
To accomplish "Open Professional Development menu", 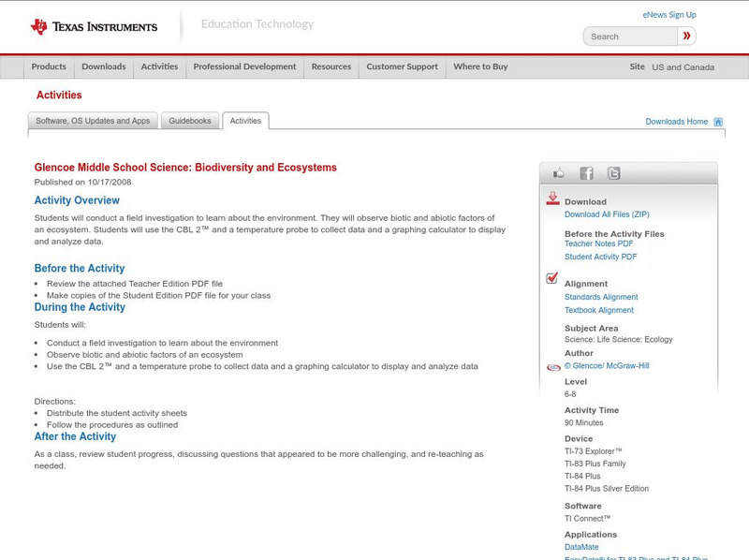I will tap(244, 66).
